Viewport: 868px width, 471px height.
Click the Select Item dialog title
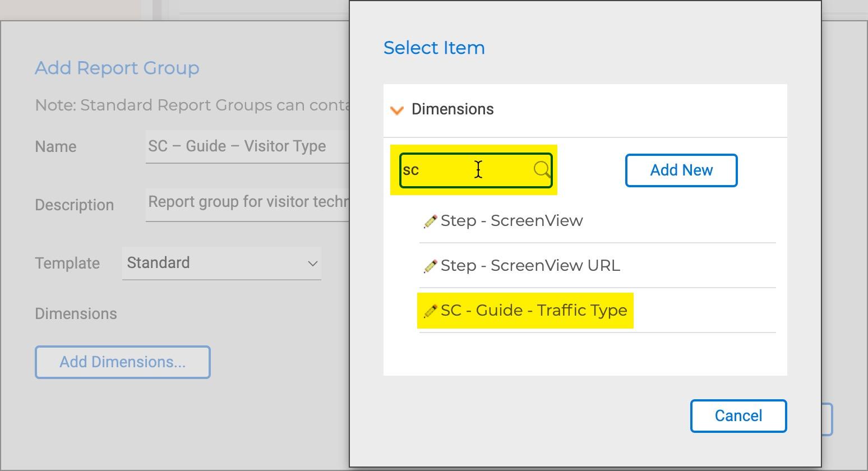click(x=434, y=48)
